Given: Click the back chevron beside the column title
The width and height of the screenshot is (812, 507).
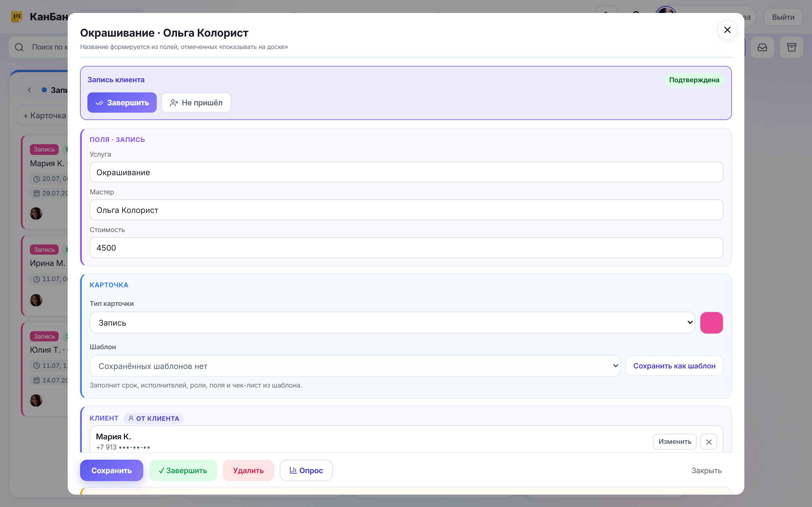Looking at the screenshot, I should pos(30,90).
